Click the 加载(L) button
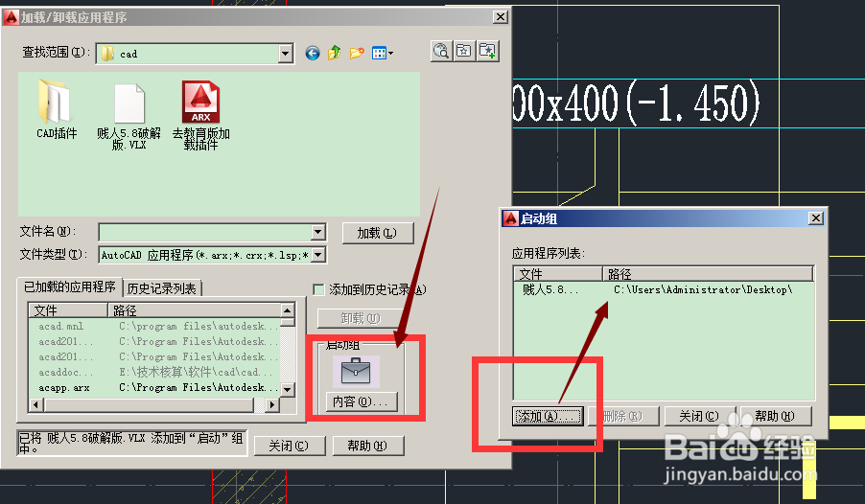This screenshot has height=504, width=865. pos(377,233)
